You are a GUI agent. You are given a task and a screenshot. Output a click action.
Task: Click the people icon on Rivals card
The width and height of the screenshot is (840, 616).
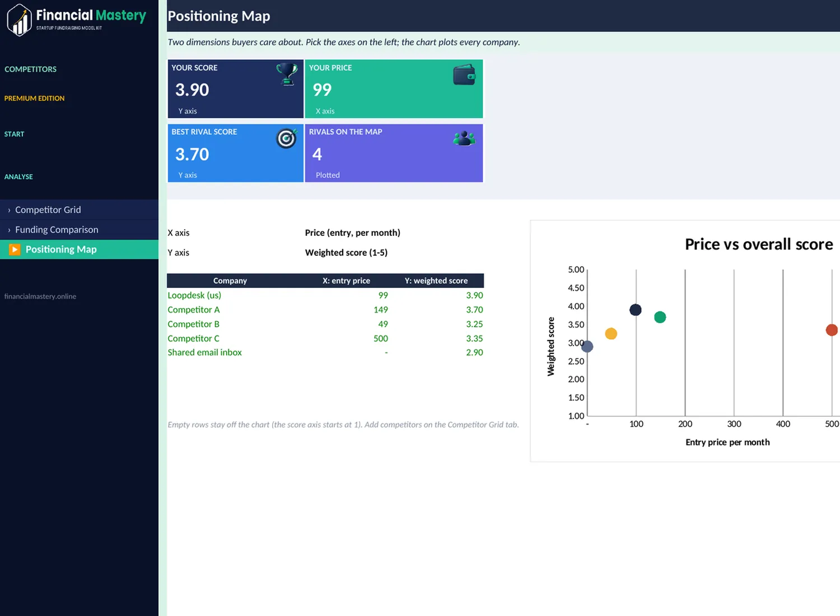pos(464,138)
